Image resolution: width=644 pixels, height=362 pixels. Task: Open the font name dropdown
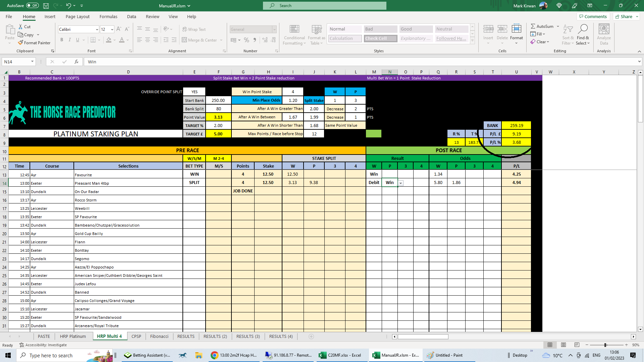[x=97, y=29]
